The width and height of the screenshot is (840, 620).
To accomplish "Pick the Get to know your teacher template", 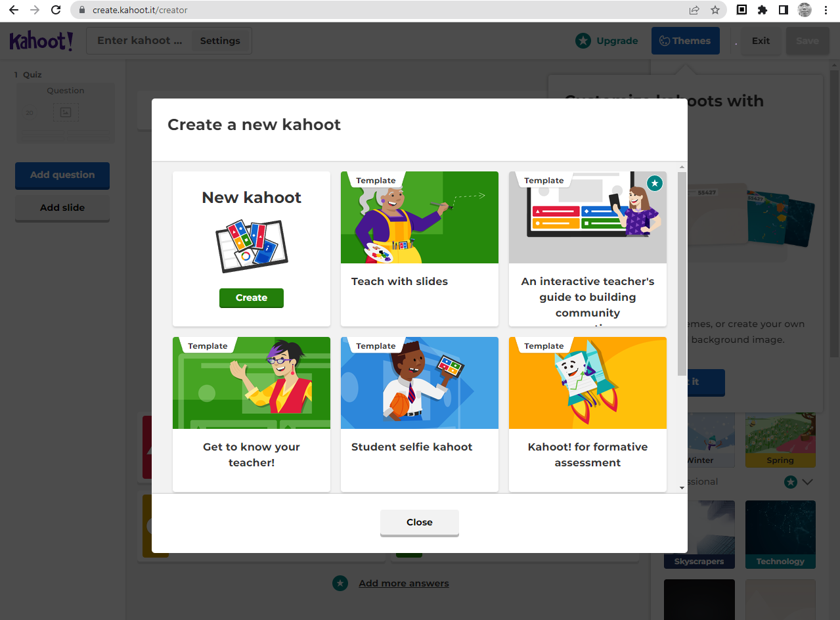I will pos(251,414).
